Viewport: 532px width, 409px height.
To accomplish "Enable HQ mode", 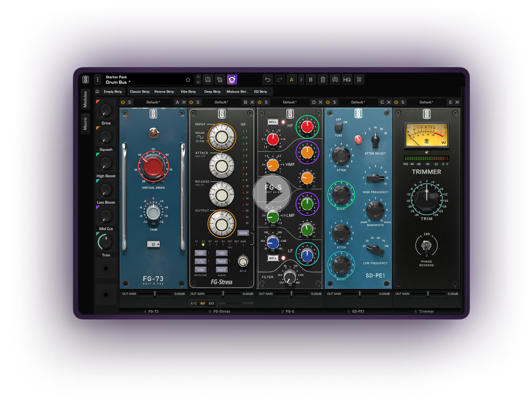I will point(347,80).
